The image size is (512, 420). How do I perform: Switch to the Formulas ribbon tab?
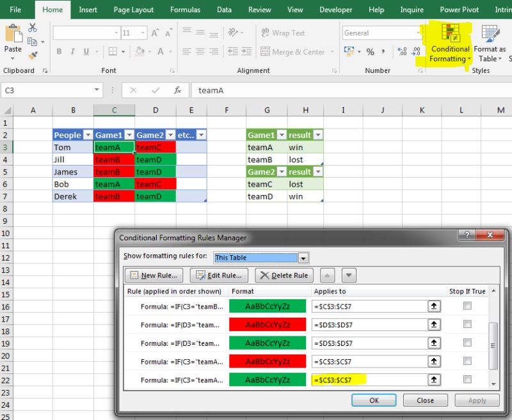pyautogui.click(x=185, y=10)
